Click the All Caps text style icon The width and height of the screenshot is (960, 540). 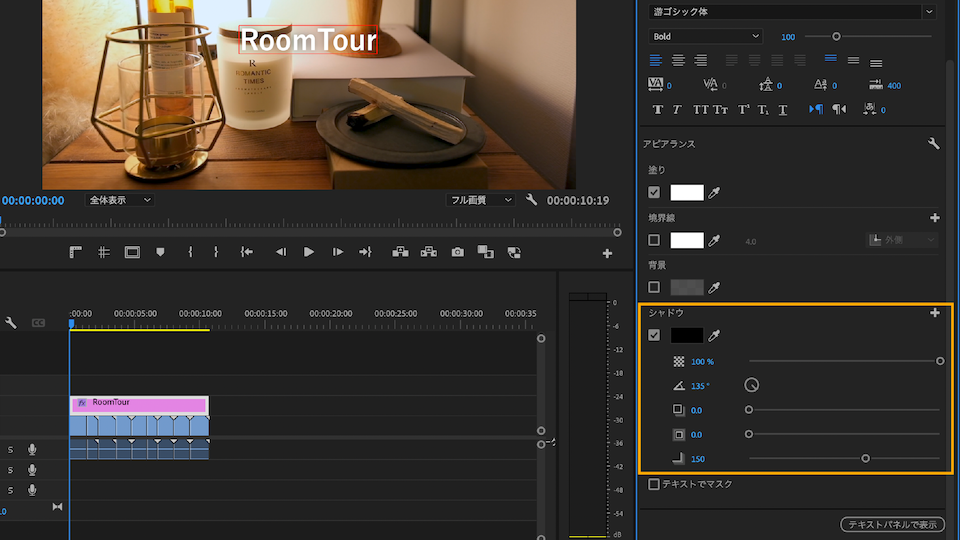tap(700, 109)
